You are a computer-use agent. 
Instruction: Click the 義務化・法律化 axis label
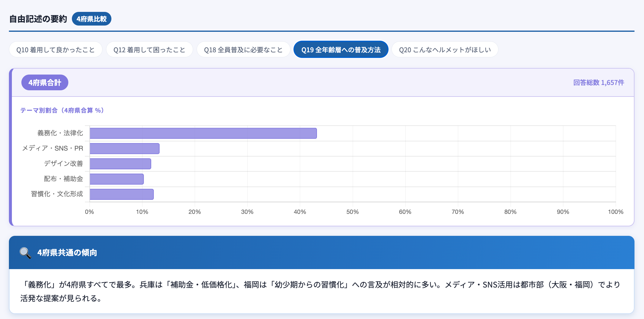(60, 133)
